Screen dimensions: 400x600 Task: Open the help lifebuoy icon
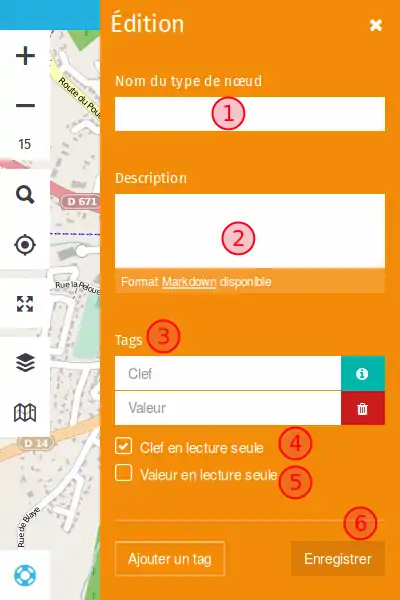click(x=25, y=575)
